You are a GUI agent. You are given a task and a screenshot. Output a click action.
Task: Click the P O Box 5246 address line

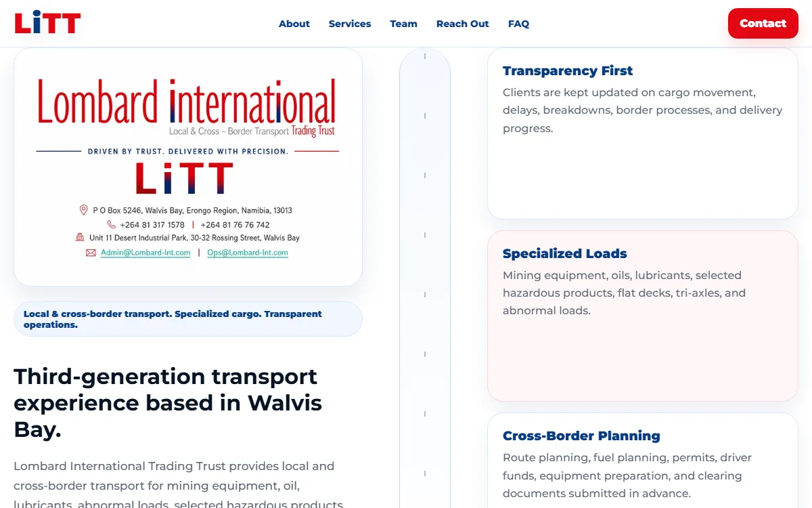[193, 211]
